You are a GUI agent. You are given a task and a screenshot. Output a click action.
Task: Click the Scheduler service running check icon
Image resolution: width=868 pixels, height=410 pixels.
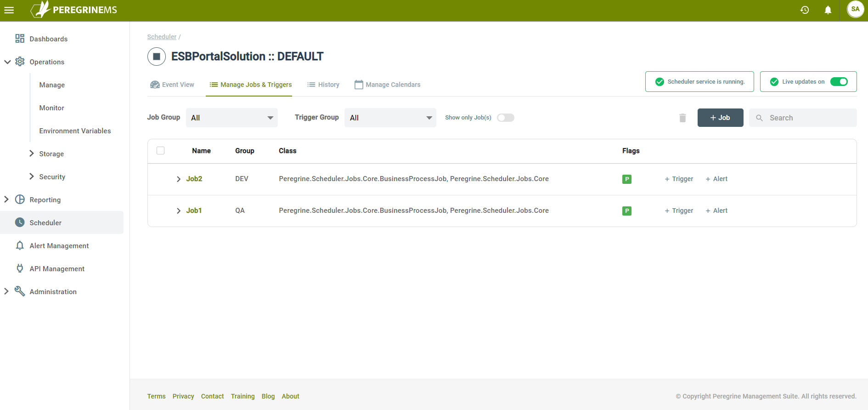coord(659,82)
